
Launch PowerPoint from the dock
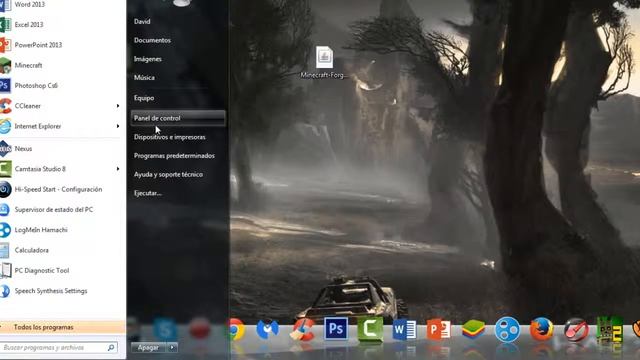click(x=439, y=329)
